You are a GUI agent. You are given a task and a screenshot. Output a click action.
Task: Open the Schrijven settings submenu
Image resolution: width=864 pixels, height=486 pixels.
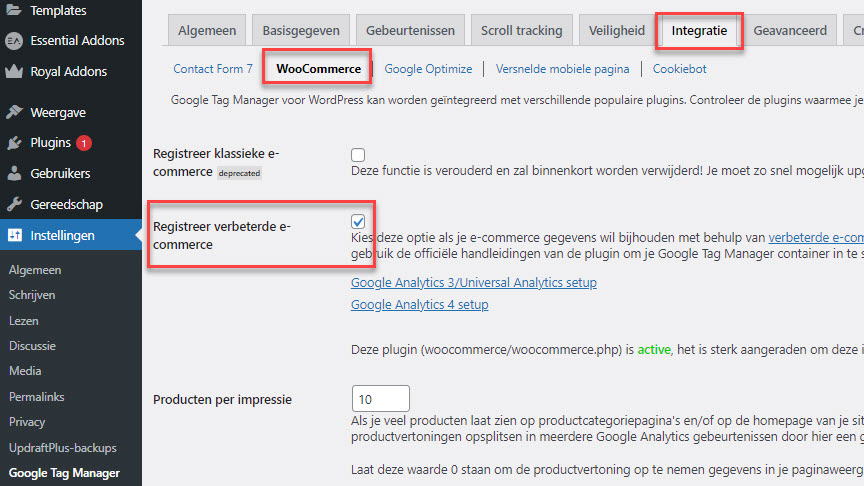(x=32, y=295)
